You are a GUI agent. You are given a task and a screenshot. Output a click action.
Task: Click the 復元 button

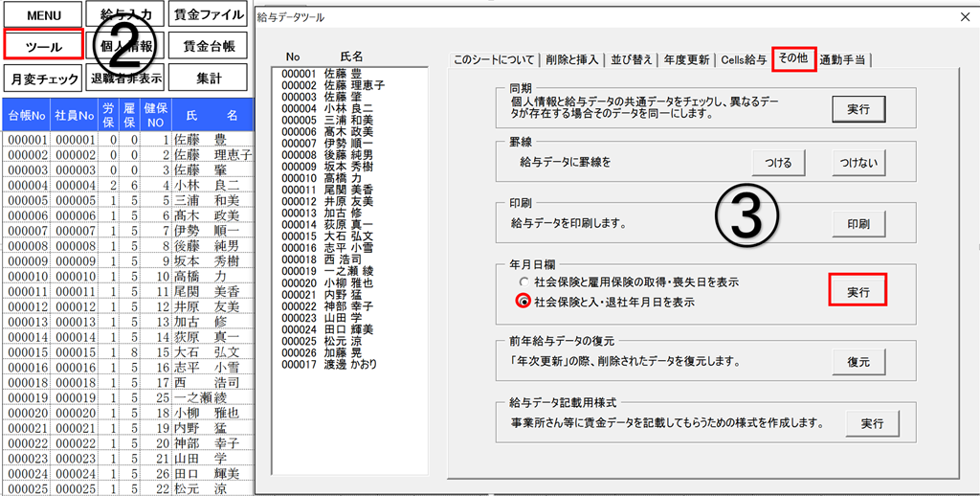pyautogui.click(x=858, y=362)
